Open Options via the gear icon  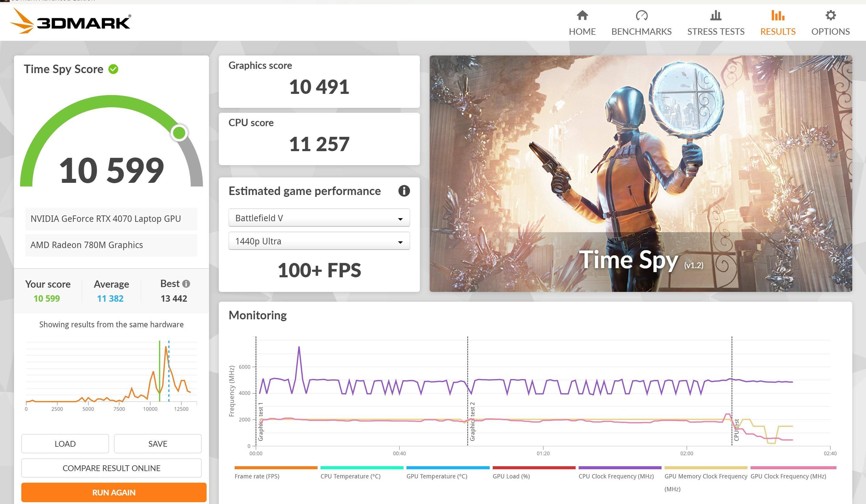pyautogui.click(x=830, y=16)
